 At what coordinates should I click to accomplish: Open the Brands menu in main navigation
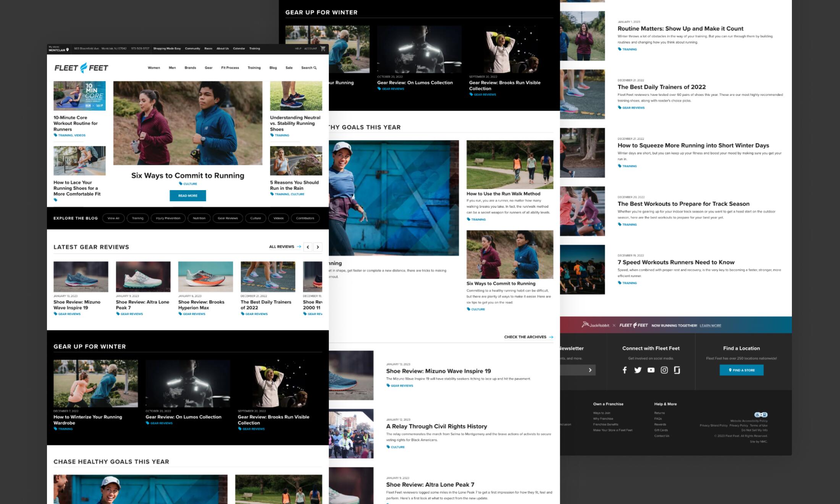190,68
